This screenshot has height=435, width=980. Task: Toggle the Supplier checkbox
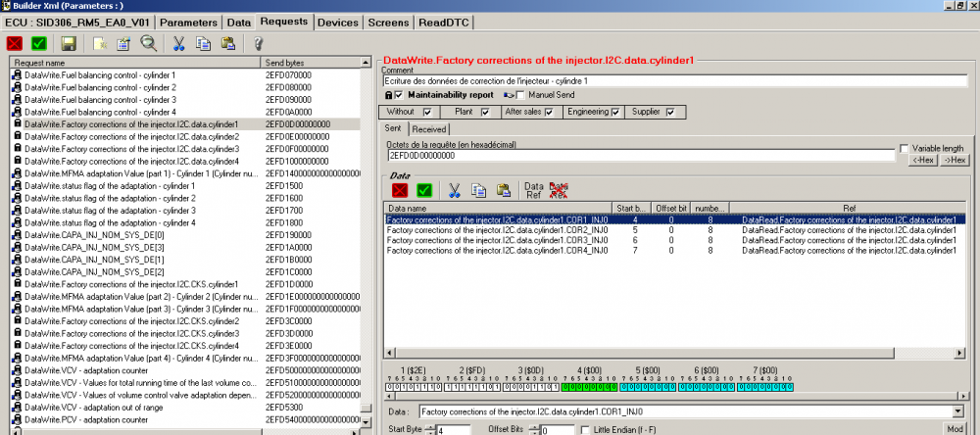[x=670, y=113]
